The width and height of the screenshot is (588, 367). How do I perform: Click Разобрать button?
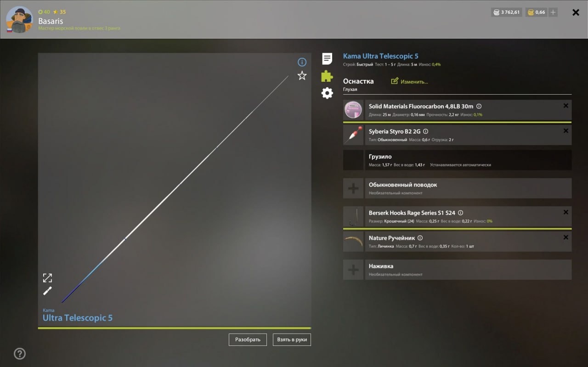click(248, 339)
